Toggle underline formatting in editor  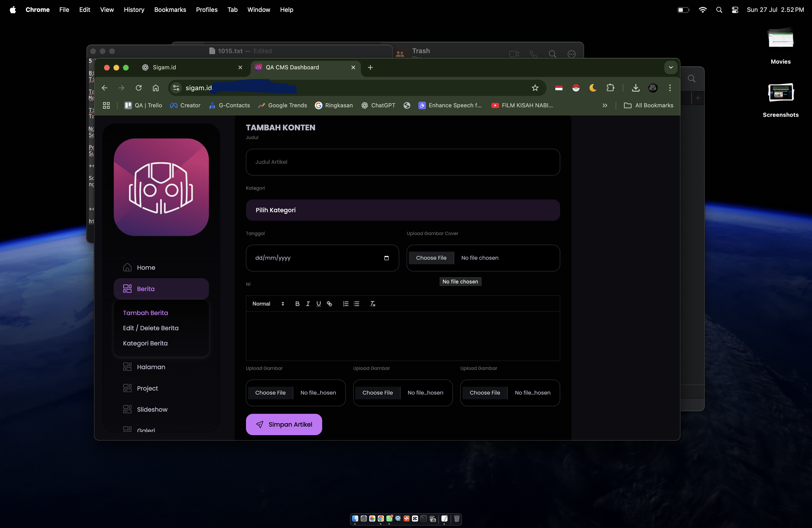318,304
